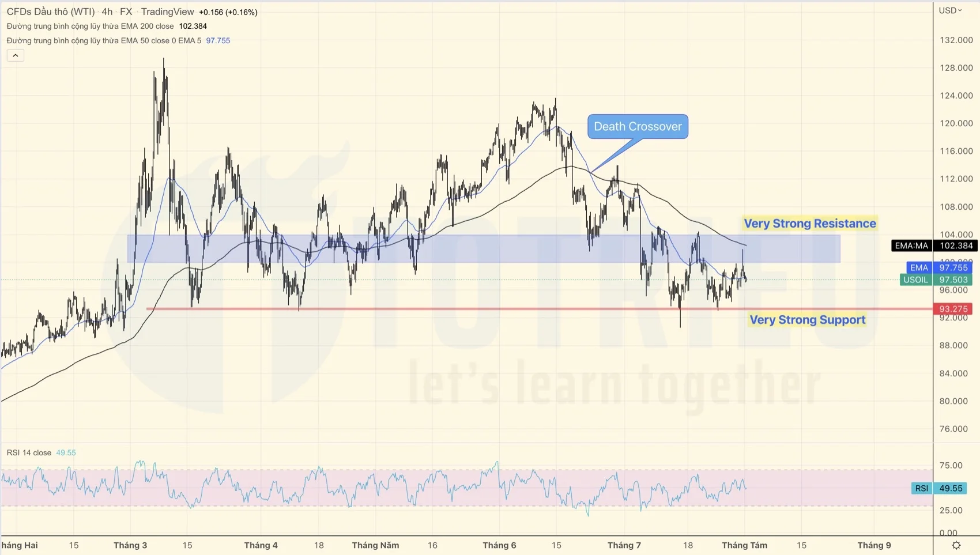This screenshot has height=555, width=980.
Task: Click Tháng 6 on the time axis
Action: click(x=499, y=545)
